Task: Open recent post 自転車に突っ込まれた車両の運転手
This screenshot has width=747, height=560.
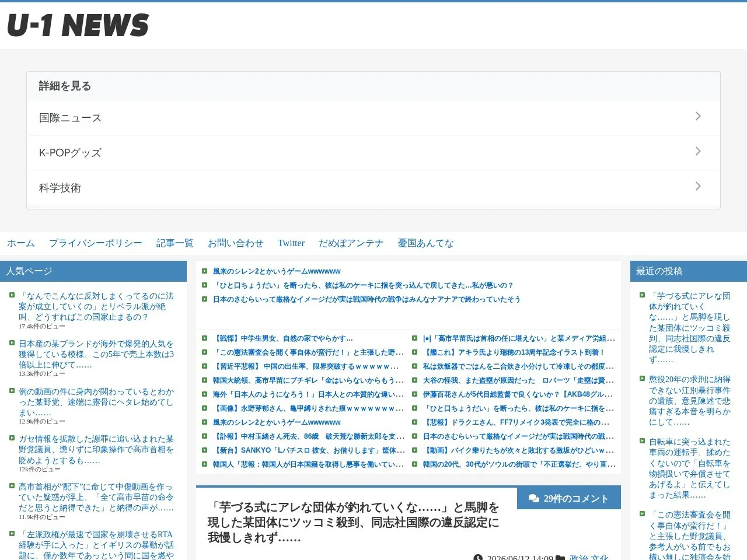Action: tap(690, 468)
